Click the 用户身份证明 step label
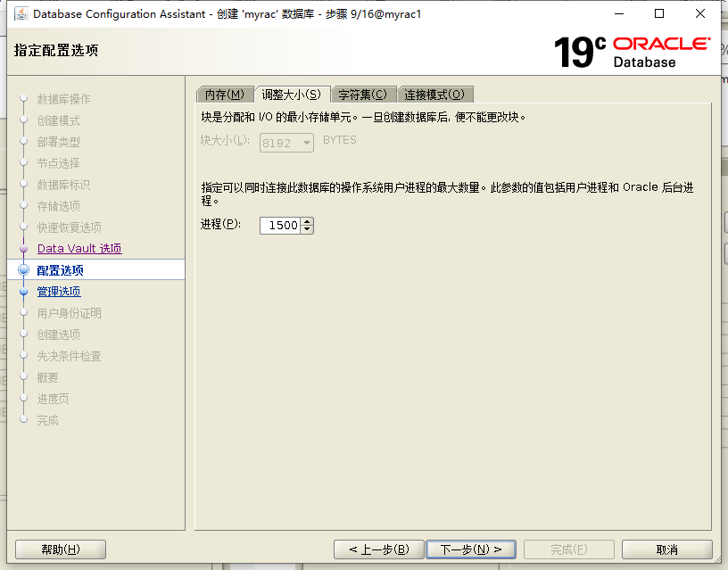 coord(70,313)
